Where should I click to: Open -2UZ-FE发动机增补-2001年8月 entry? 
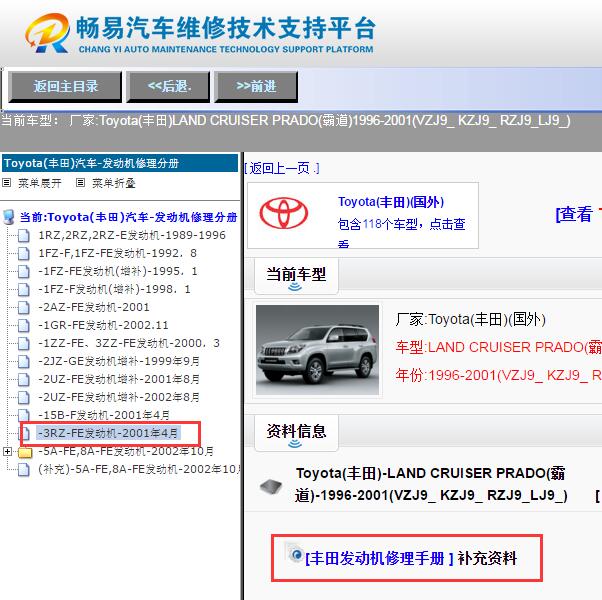[119, 379]
